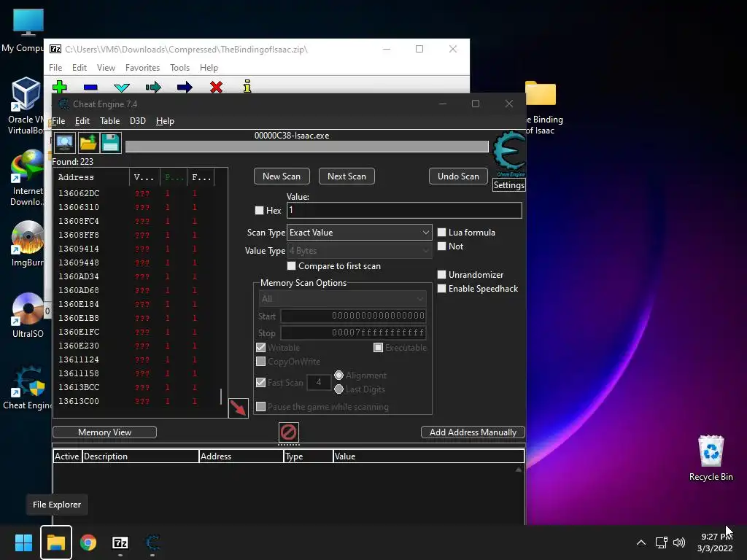Check Pause the game while scanning
Screen dimensions: 747x560
(260, 407)
